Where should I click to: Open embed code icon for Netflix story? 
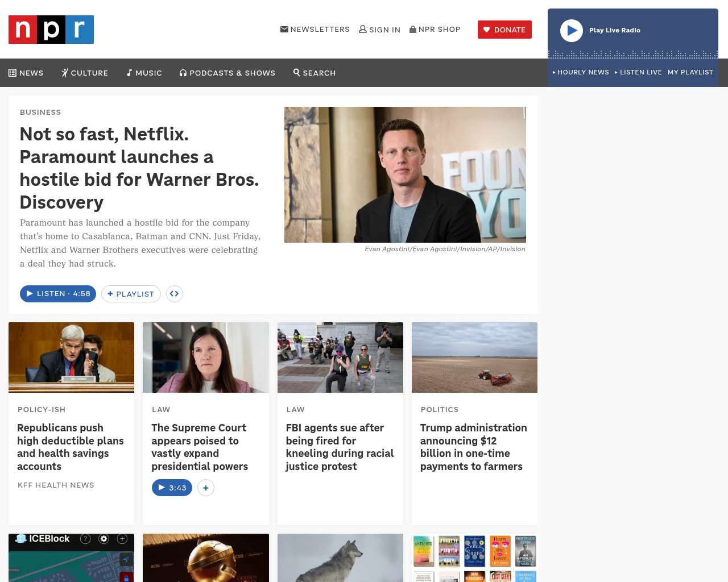pyautogui.click(x=175, y=294)
